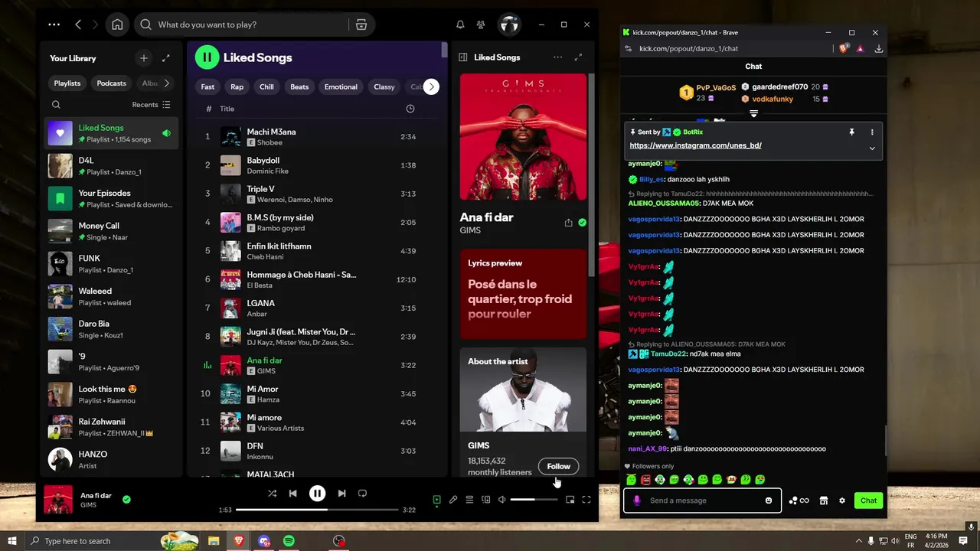
Task: Open the What's New notifications bell
Action: pos(460,24)
